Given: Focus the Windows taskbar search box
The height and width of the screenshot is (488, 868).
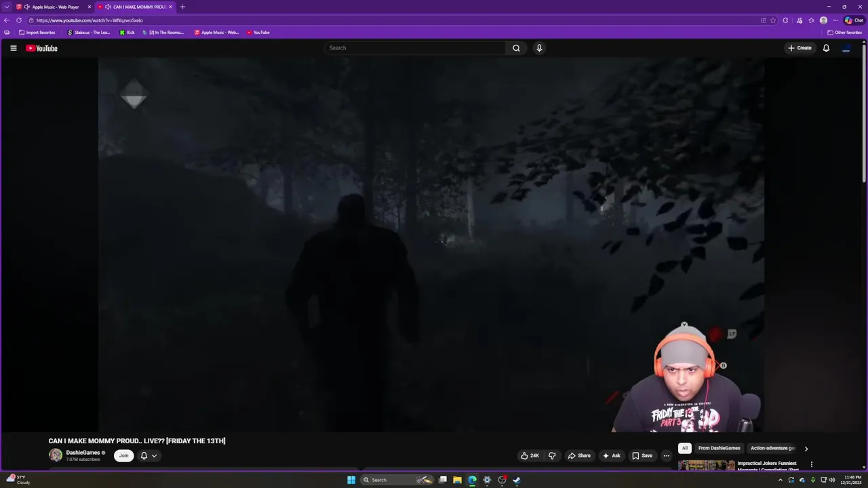Looking at the screenshot, I should [397, 480].
